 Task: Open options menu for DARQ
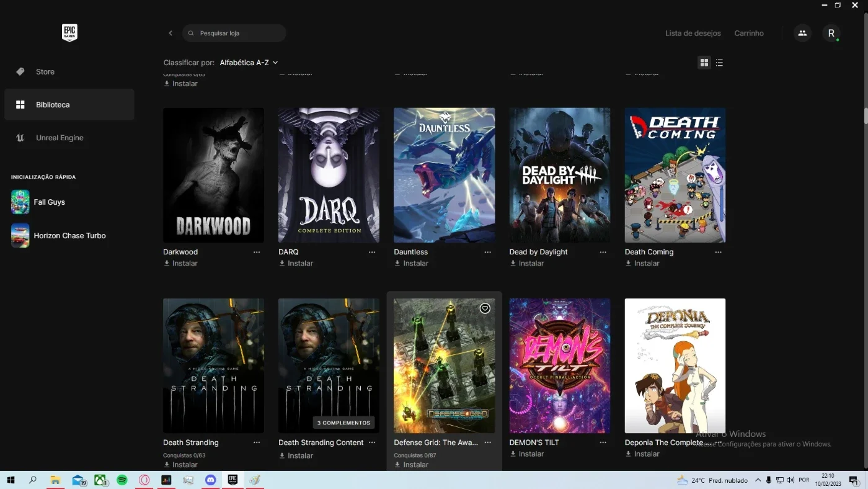372,252
